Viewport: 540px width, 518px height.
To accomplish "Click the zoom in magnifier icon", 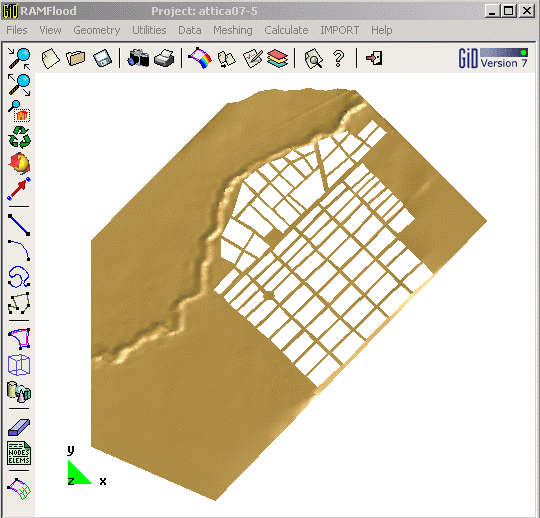I will [19, 59].
